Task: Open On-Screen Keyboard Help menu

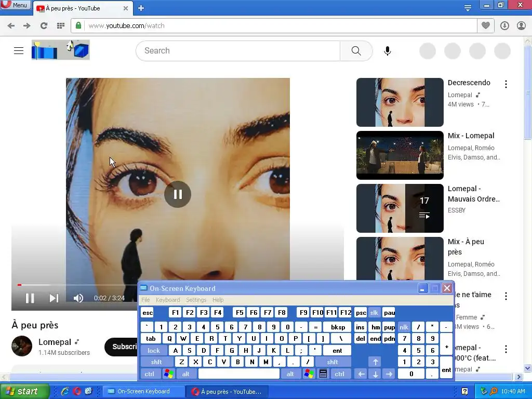Action: pos(218,300)
